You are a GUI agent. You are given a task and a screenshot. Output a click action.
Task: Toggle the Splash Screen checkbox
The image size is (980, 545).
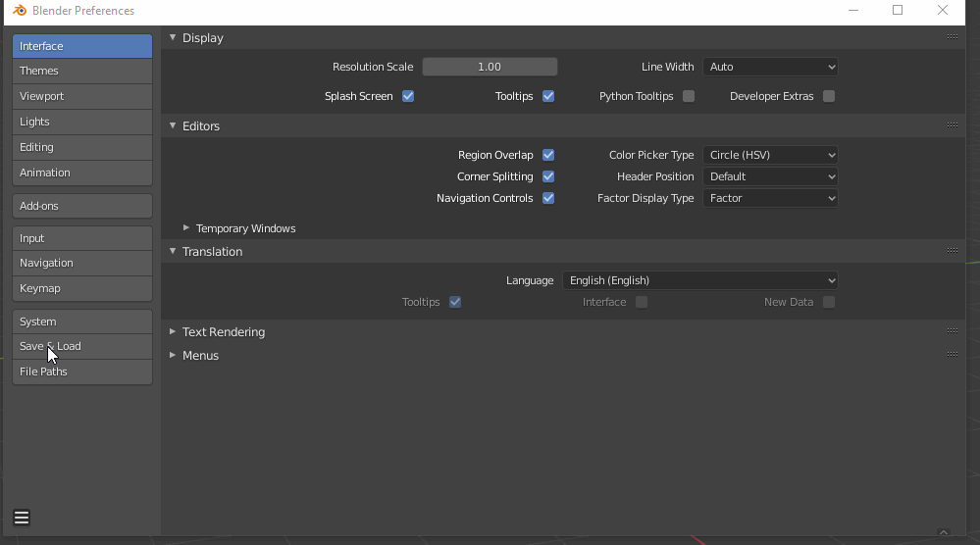tap(408, 96)
